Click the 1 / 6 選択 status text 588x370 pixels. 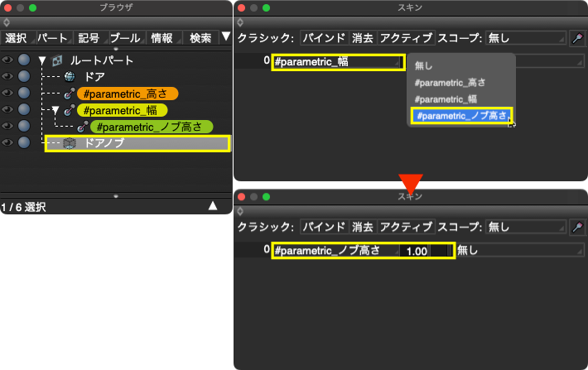click(x=24, y=207)
